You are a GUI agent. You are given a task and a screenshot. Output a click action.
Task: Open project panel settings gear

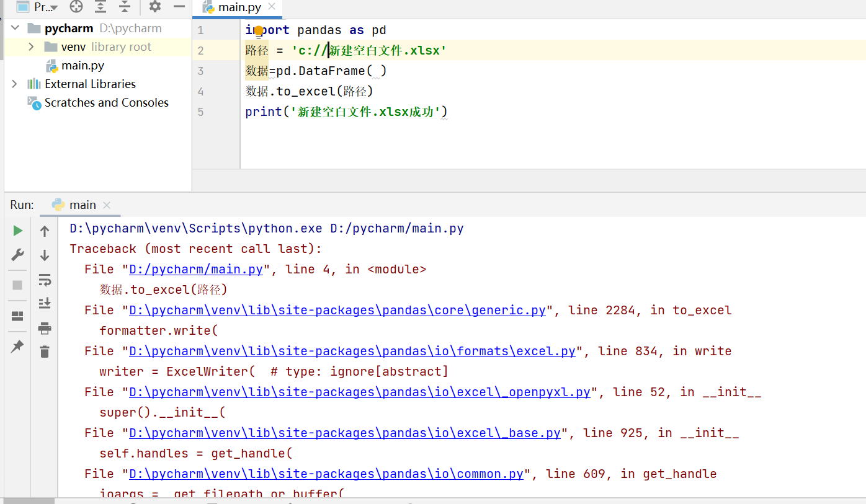155,7
